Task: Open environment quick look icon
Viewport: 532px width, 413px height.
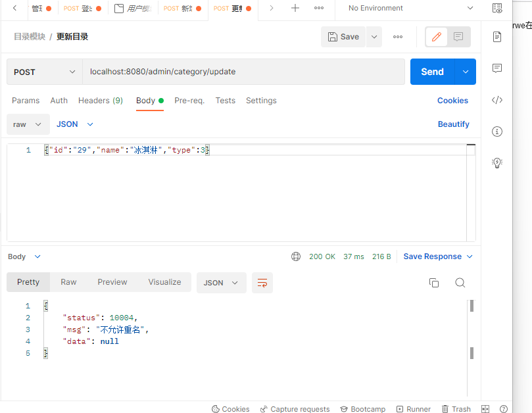Action: pyautogui.click(x=497, y=8)
